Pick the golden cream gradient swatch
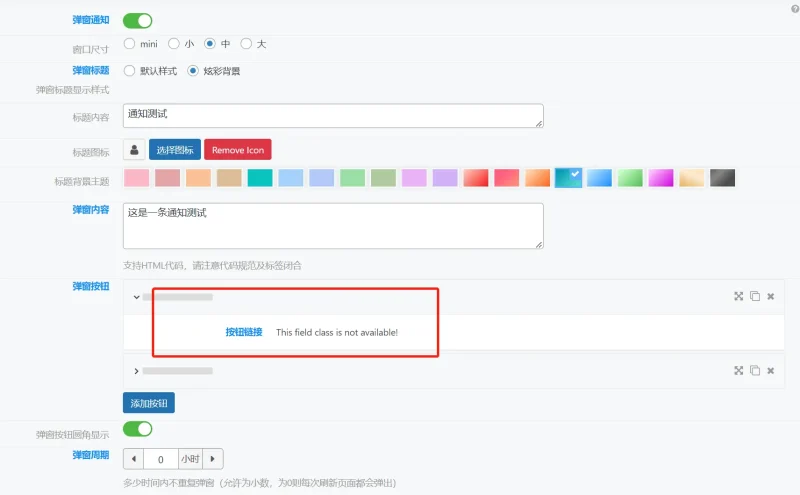Viewport: 800px width, 495px height. click(692, 178)
